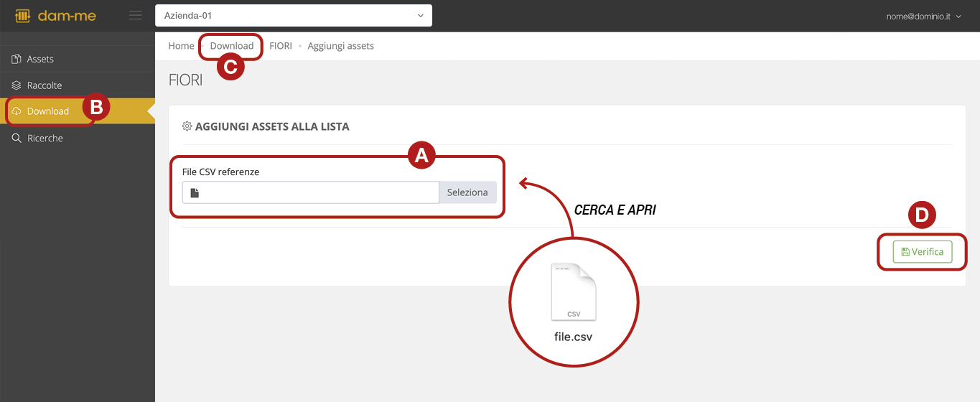Click the Assets icon in sidebar
Screen dimensions: 980x402
(17, 59)
